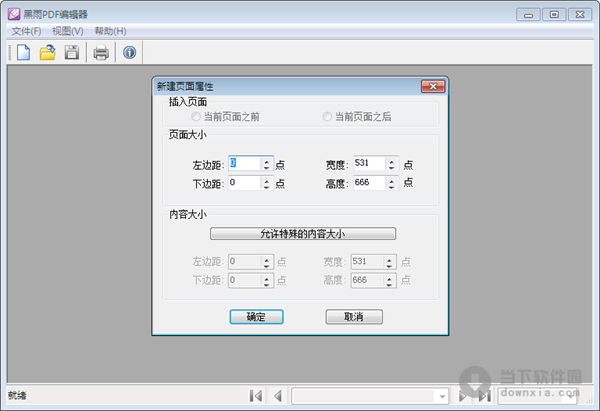The width and height of the screenshot is (600, 411).
Task: Select the 当前页面之后 radio option
Action: (x=327, y=117)
